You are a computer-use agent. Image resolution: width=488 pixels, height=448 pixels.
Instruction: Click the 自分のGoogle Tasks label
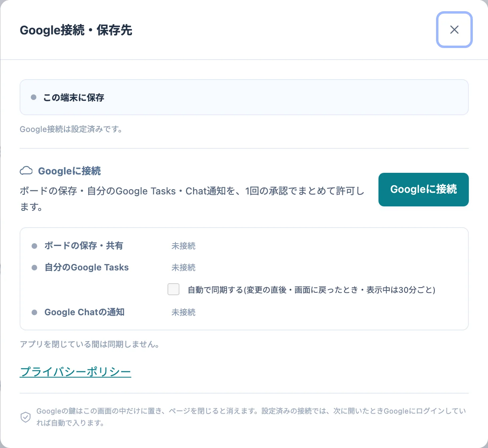click(87, 267)
